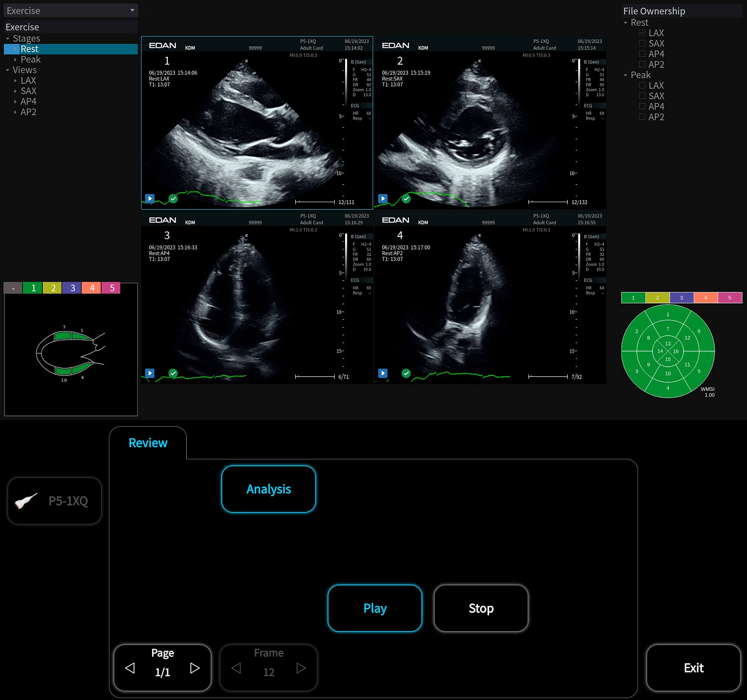
Task: Click the play icon on clip 1 (LAX)
Action: 150,199
